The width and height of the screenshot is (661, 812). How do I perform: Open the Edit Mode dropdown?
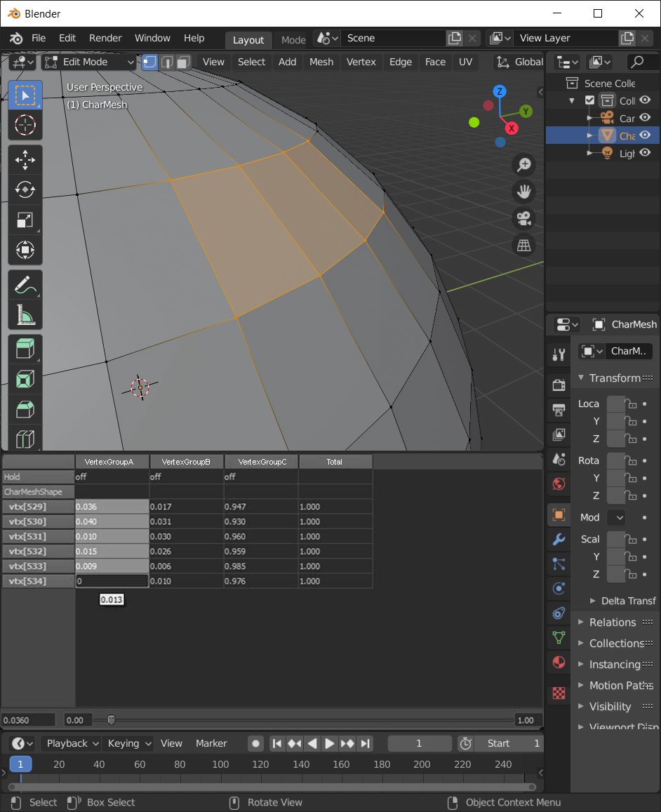coord(89,62)
